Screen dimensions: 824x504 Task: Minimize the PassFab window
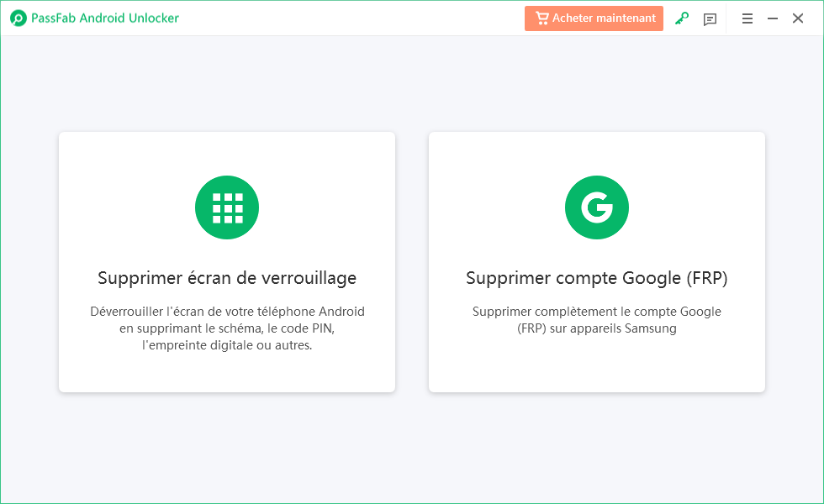point(773,18)
